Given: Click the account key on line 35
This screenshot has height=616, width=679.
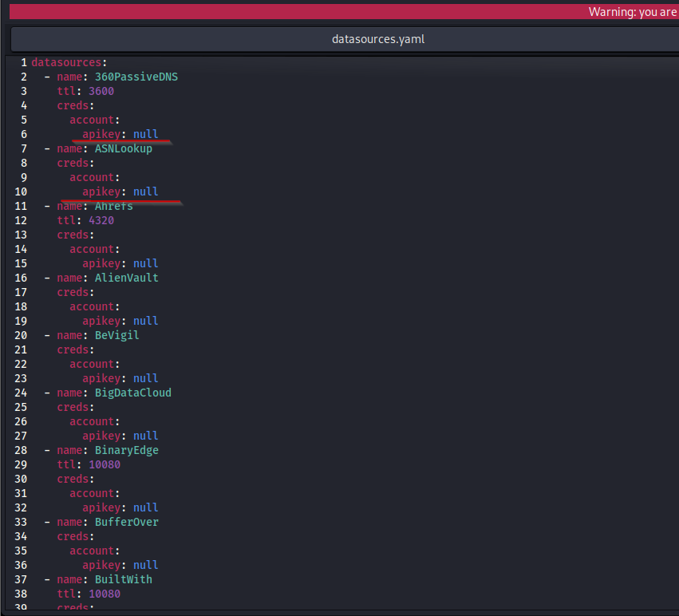Looking at the screenshot, I should [92, 551].
